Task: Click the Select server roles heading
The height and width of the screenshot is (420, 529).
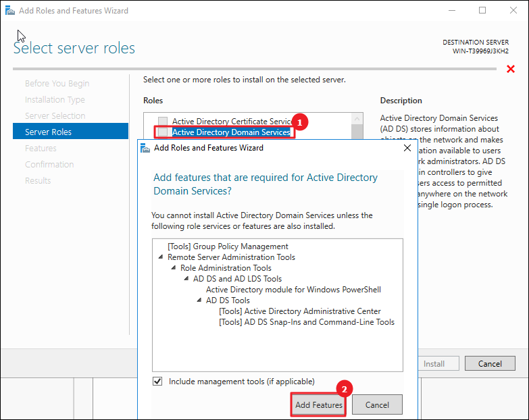Action: 74,48
